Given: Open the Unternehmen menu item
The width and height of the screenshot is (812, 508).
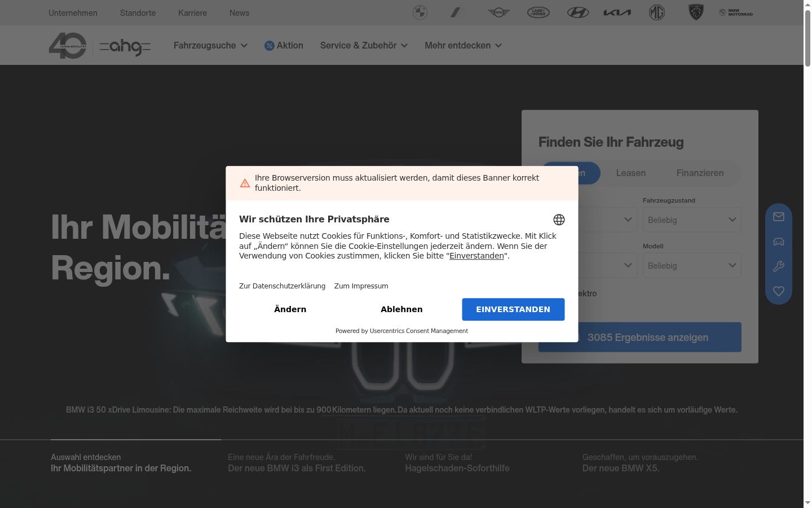Looking at the screenshot, I should coord(73,12).
